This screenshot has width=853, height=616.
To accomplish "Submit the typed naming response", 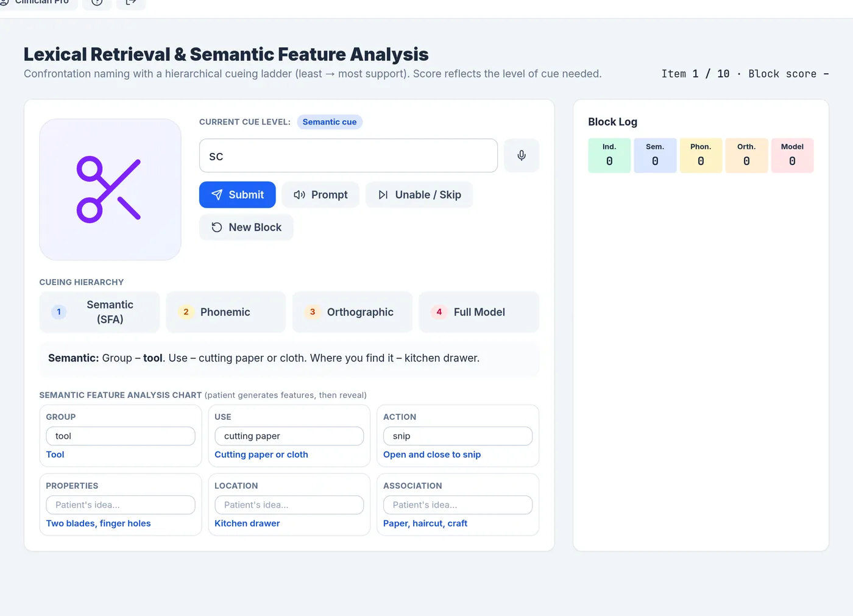I will point(238,195).
